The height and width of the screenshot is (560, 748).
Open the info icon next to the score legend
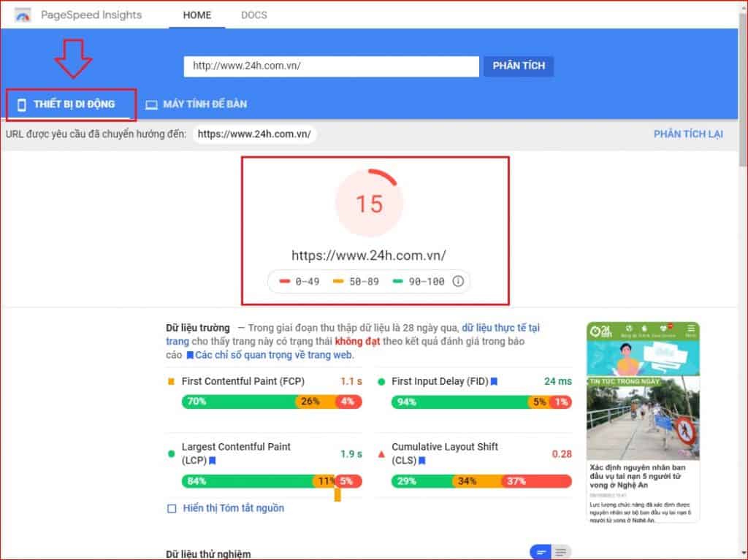458,280
